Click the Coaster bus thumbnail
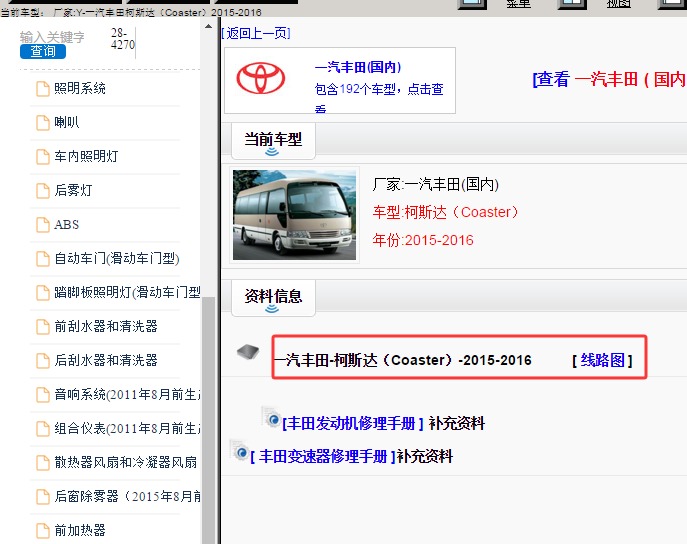 (x=294, y=215)
